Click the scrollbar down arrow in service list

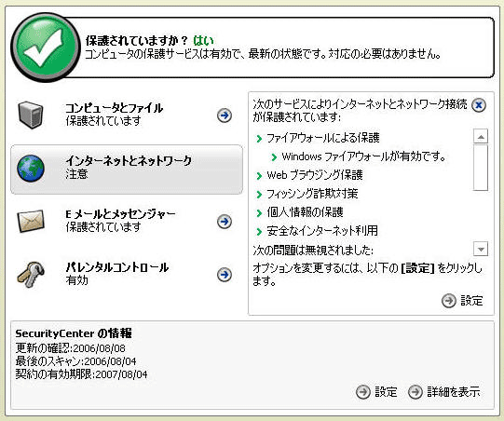481,249
